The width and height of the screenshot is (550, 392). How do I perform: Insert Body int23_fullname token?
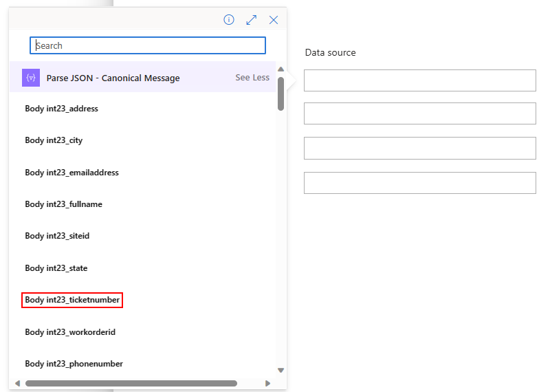click(63, 204)
